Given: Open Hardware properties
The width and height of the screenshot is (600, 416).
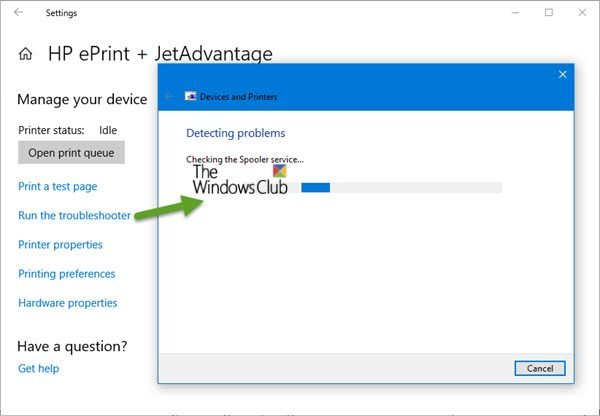Looking at the screenshot, I should 68,303.
